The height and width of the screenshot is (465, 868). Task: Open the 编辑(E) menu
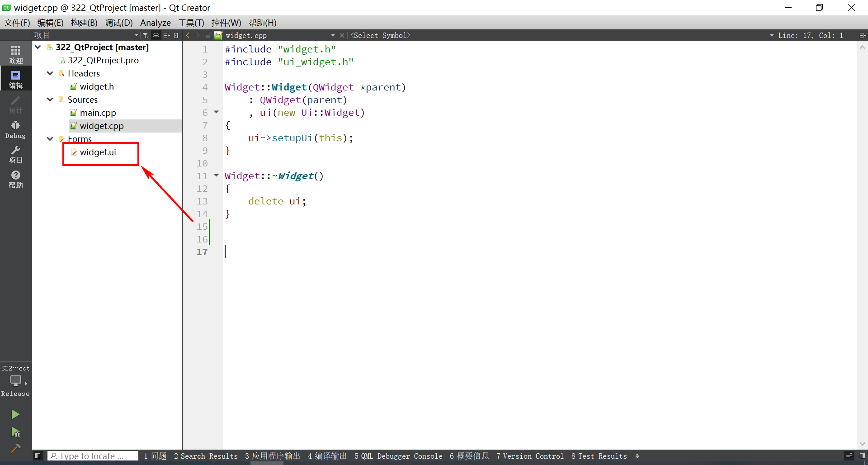(51, 23)
